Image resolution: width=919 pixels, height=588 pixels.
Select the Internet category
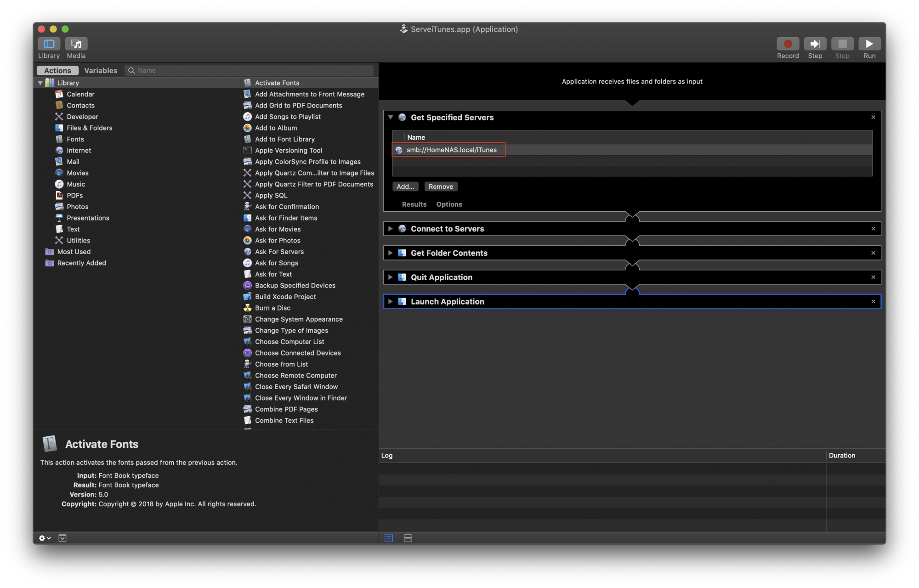pyautogui.click(x=79, y=150)
